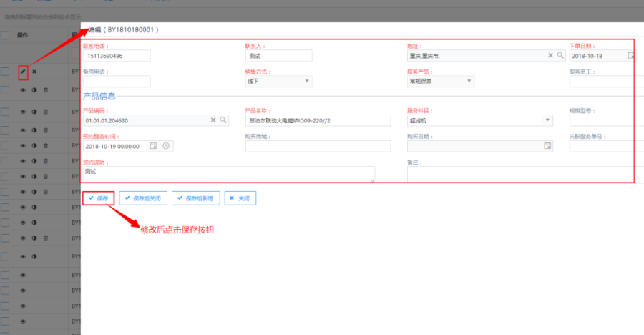Clear the 地址 field using its X icon
644x335 pixels.
[x=551, y=55]
